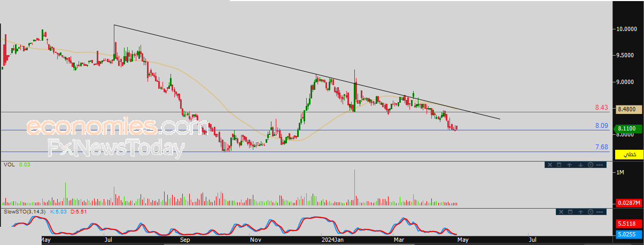The height and width of the screenshot is (245, 644).
Task: Maximize the VOL indicator panel
Action: 559,165
